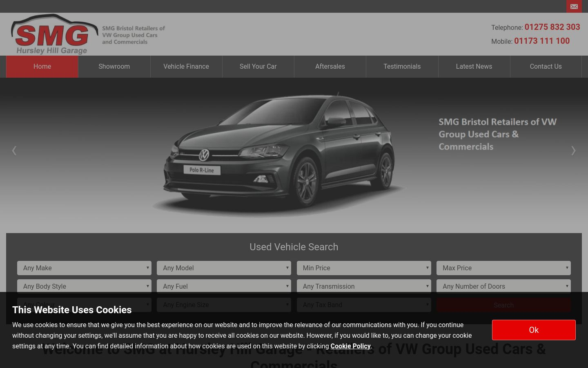Screen dimensions: 588x368
Task: Open the Max Price dropdown
Action: pyautogui.click(x=503, y=268)
